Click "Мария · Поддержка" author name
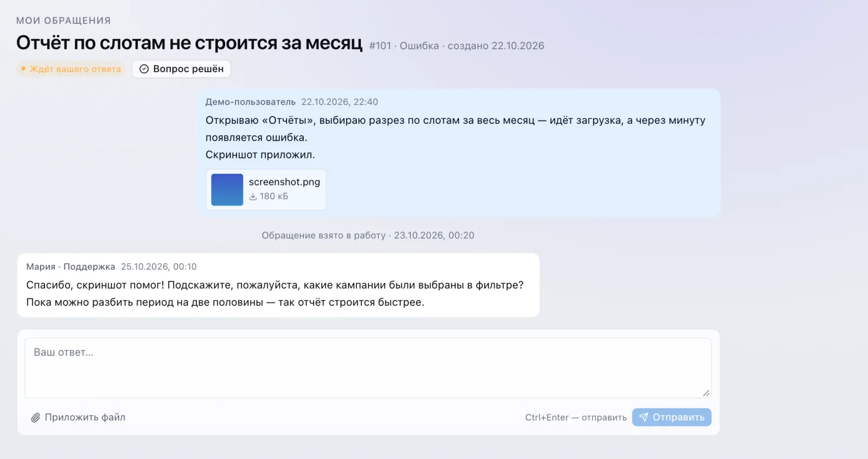Screen dimensions: 868x459 pos(71,267)
